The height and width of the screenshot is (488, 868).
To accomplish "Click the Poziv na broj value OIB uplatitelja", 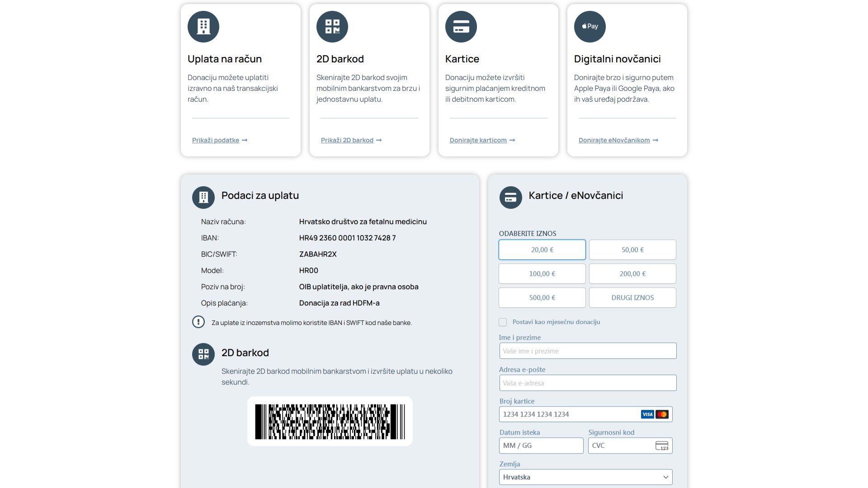I will (x=359, y=287).
